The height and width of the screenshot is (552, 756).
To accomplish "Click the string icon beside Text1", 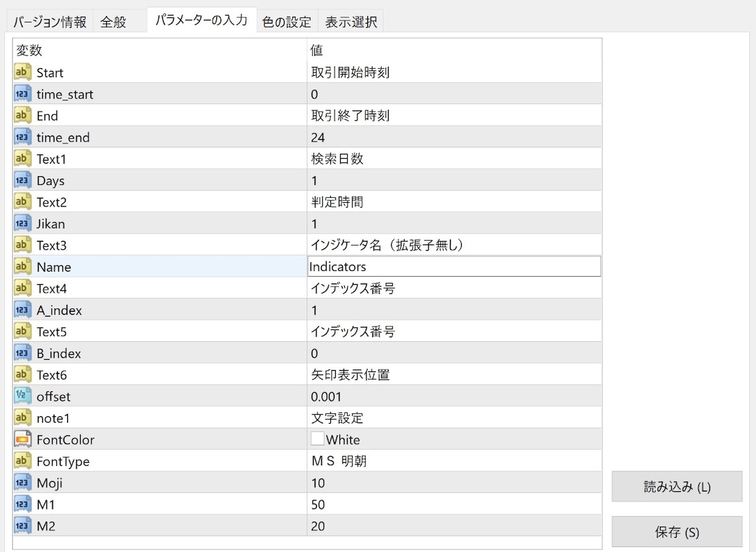I will [22, 159].
